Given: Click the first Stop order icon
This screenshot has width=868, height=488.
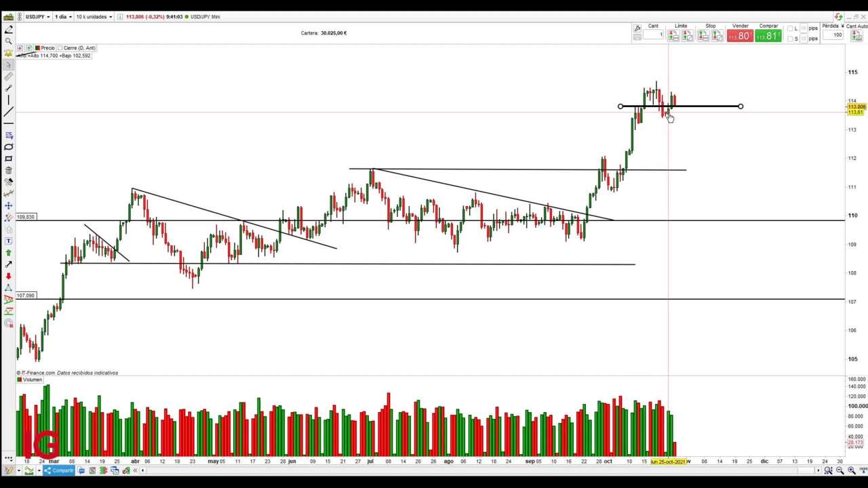Looking at the screenshot, I should pyautogui.click(x=703, y=35).
